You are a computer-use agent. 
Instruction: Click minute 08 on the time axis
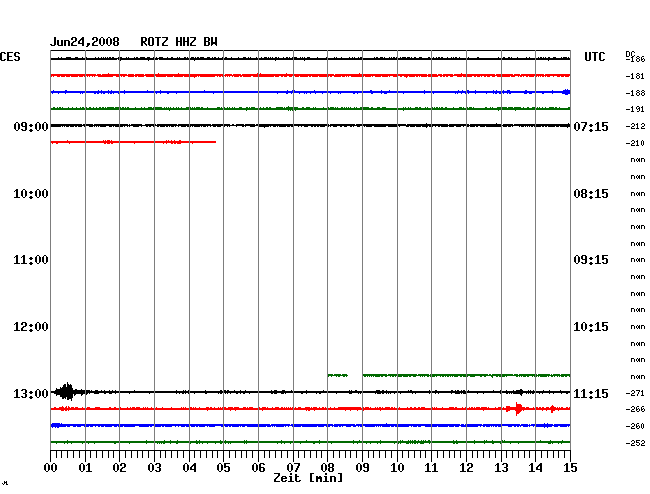(327, 467)
